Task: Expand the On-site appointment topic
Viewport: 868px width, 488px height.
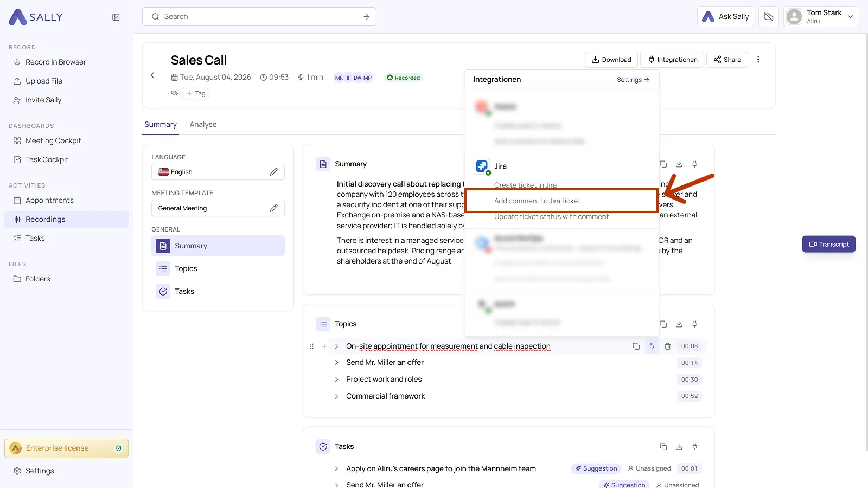Action: point(336,346)
